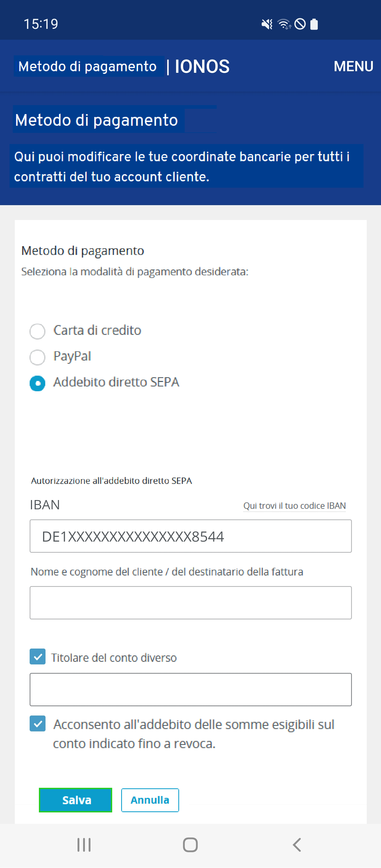Viewport: 381px width, 868px height.
Task: Tap the muted sound status icon
Action: pyautogui.click(x=267, y=24)
